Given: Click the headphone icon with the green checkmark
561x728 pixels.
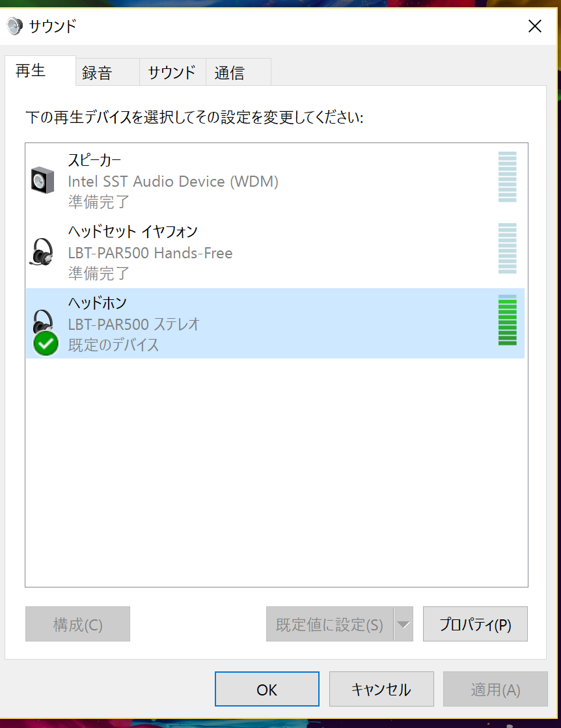Looking at the screenshot, I should [45, 332].
